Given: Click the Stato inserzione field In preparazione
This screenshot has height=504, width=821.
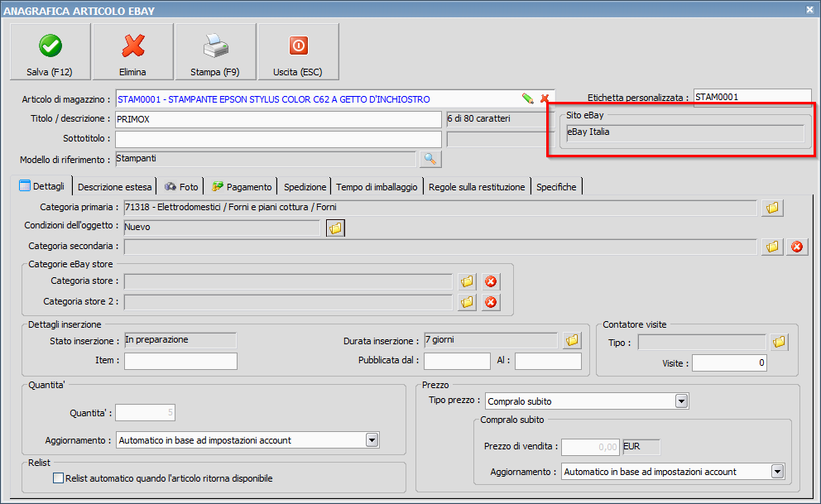Looking at the screenshot, I should pyautogui.click(x=180, y=340).
